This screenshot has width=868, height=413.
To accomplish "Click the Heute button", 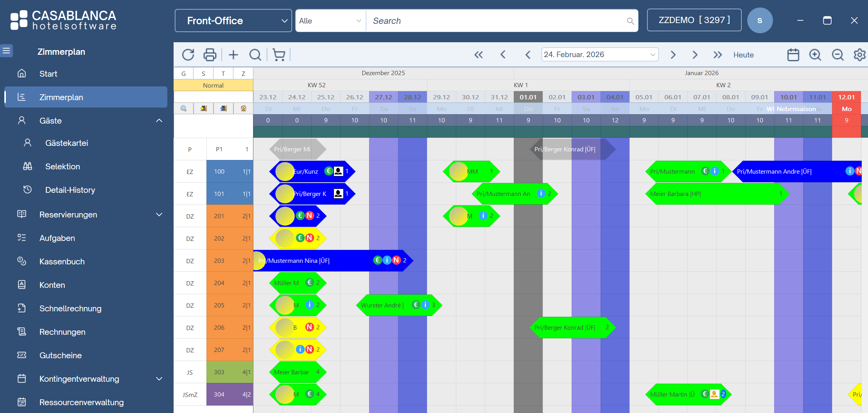I will (x=743, y=55).
